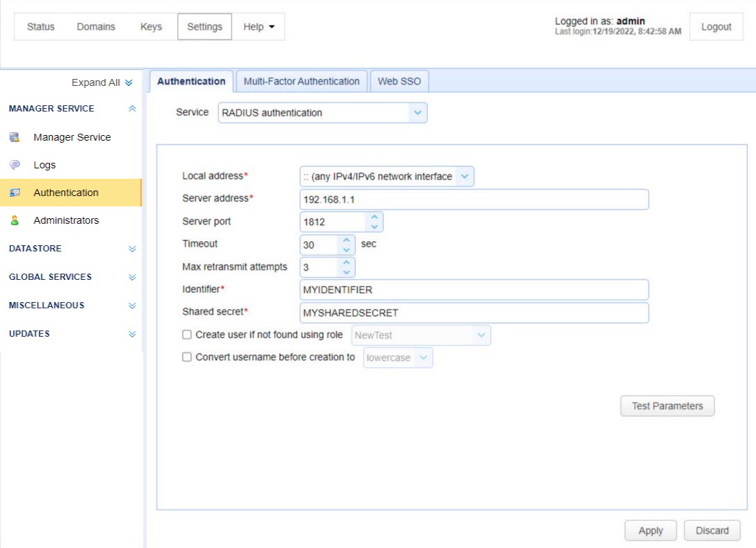Increment Server port spinner up arrow
Image resolution: width=756 pixels, height=548 pixels.
click(375, 217)
